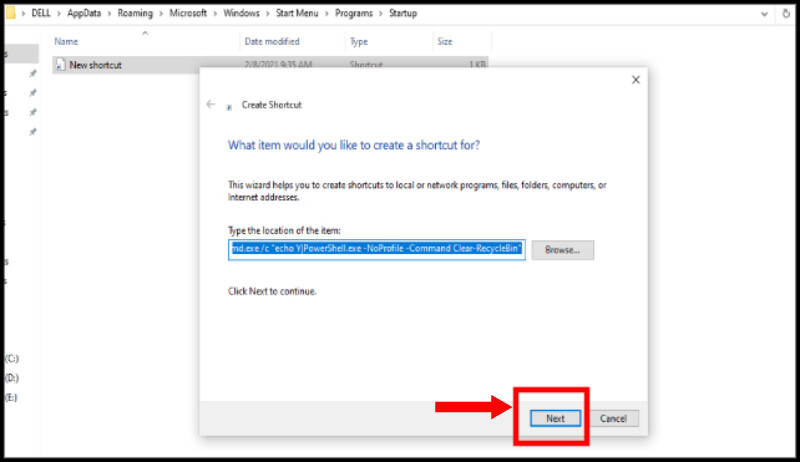Open the DELL breadcrumb in the address bar

click(41, 13)
